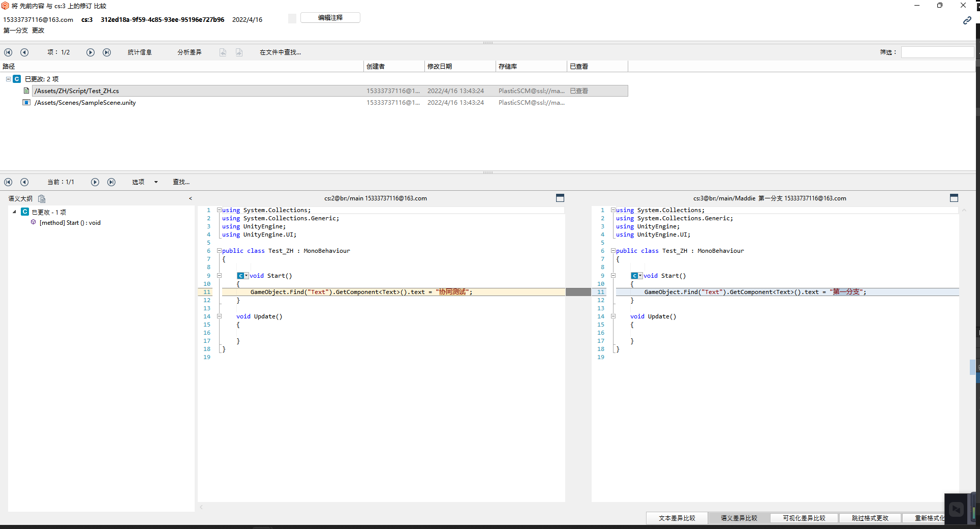Sort by 已查看 column header
The image size is (980, 529).
597,66
